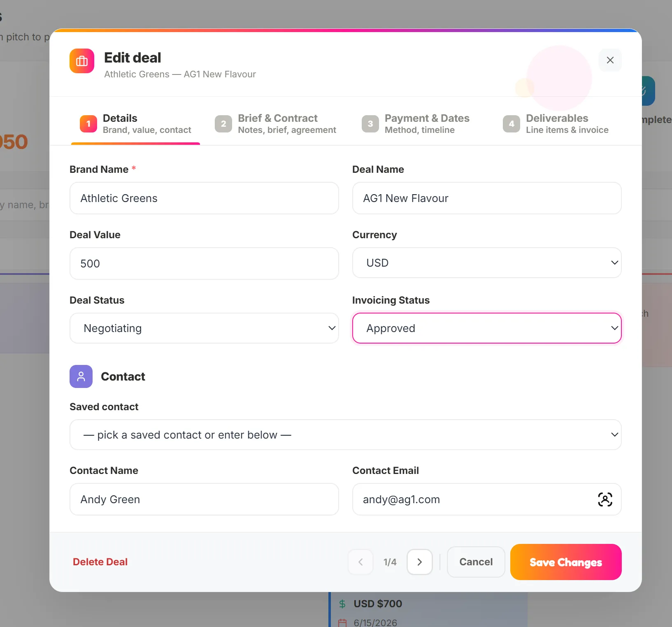This screenshot has width=672, height=627.
Task: Click the step 4 number badge
Action: pyautogui.click(x=512, y=124)
